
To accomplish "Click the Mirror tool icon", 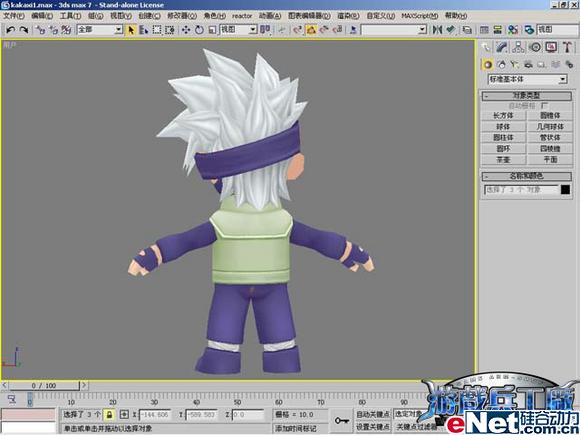I will pos(437,30).
